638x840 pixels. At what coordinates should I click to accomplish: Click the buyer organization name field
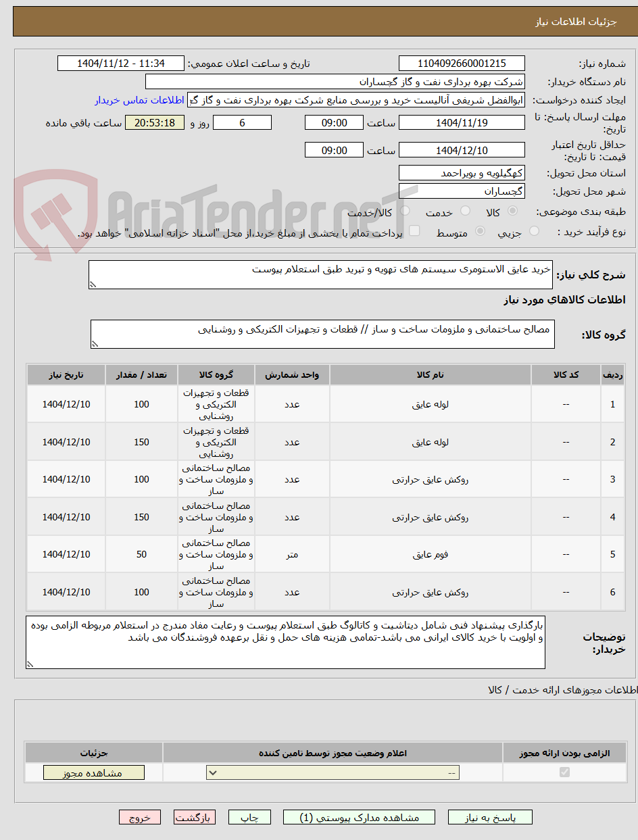(335, 82)
